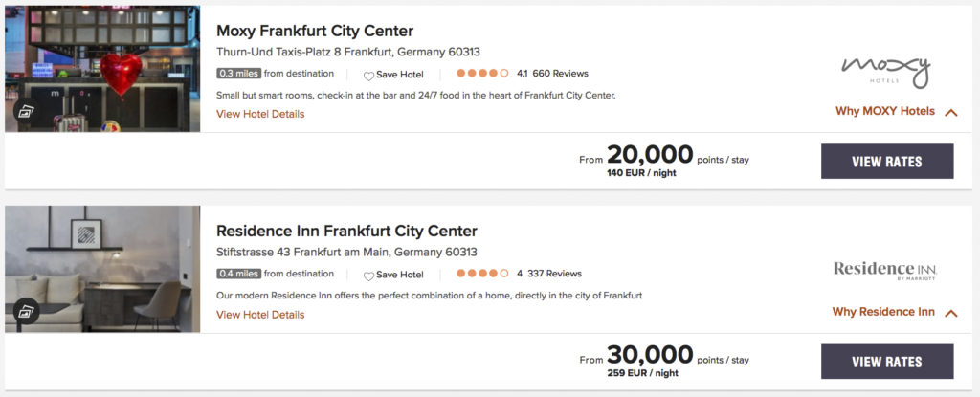Open Moxy Frankfurt City Center title

pyautogui.click(x=315, y=31)
